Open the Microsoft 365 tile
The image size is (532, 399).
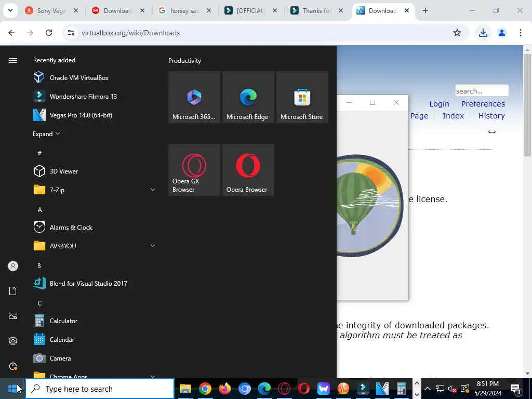(x=194, y=97)
